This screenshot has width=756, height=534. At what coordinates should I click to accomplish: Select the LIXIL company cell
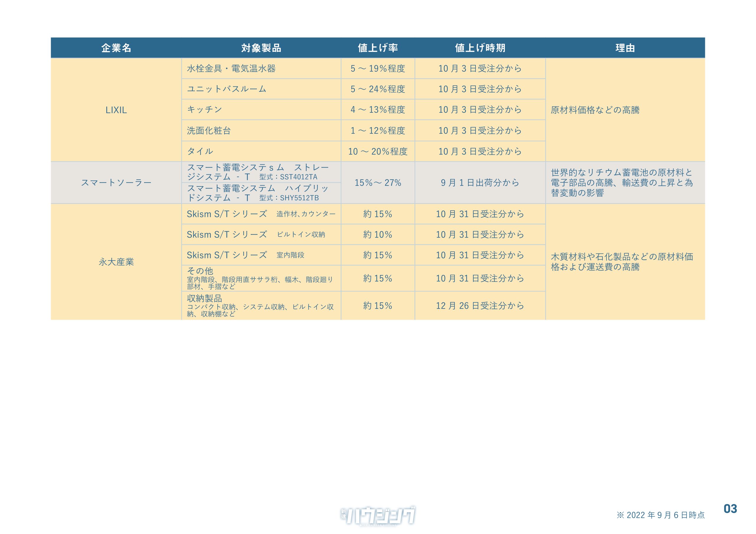pyautogui.click(x=116, y=110)
